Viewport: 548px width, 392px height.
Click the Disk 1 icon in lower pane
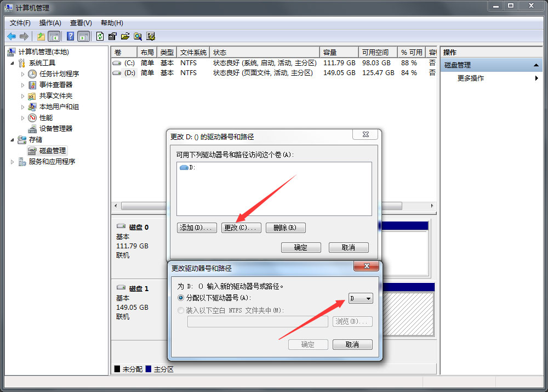tap(121, 287)
